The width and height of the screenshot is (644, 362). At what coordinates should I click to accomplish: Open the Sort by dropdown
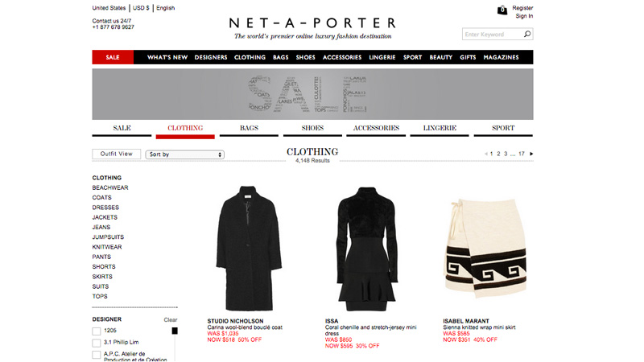[x=185, y=154]
